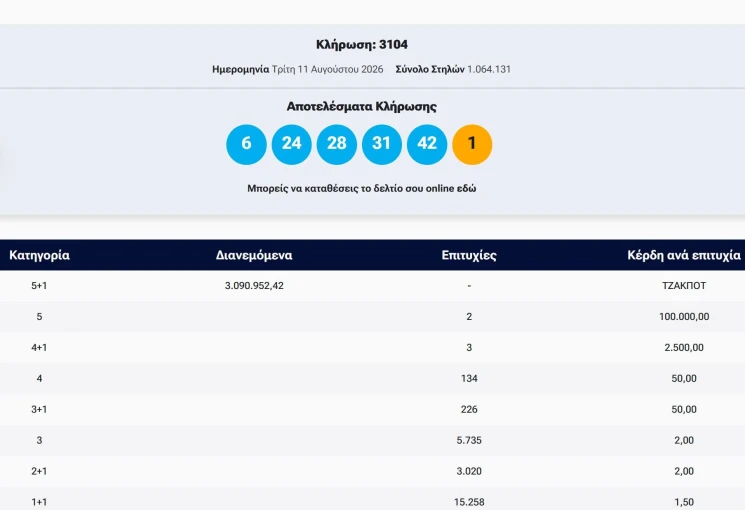Click the Επιτυχίες column header

click(469, 256)
